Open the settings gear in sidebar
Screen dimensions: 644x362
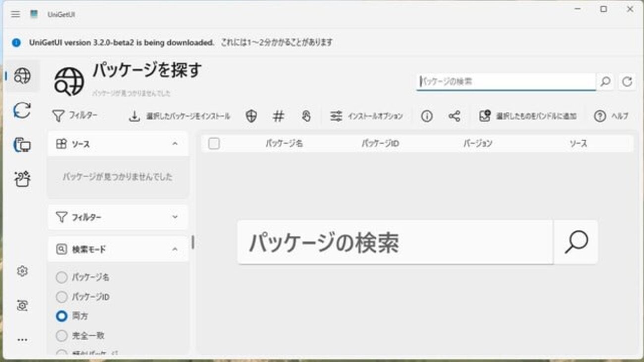(22, 271)
